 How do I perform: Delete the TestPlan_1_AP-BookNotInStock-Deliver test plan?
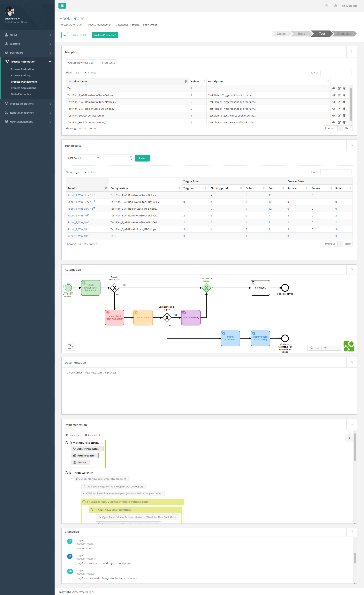click(344, 95)
